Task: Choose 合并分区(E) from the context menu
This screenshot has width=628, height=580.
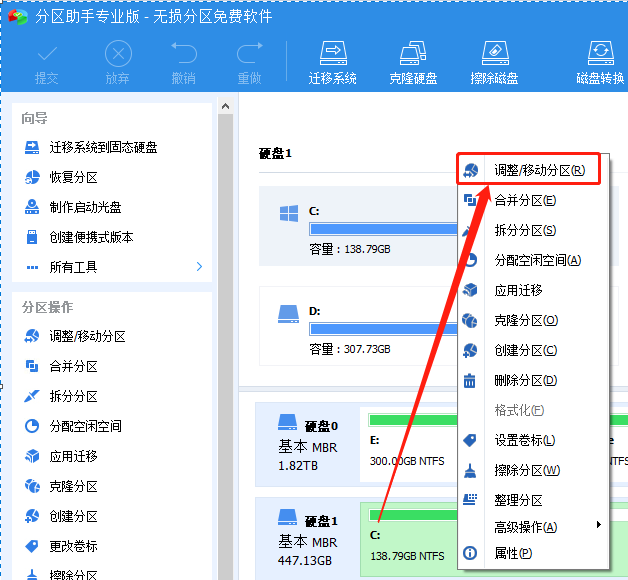Action: point(533,200)
